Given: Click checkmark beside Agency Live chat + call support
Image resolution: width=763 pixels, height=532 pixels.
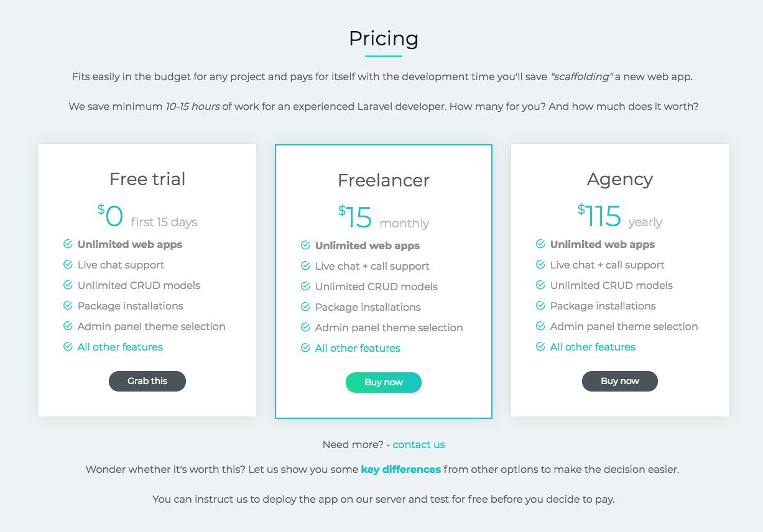Looking at the screenshot, I should [x=541, y=265].
